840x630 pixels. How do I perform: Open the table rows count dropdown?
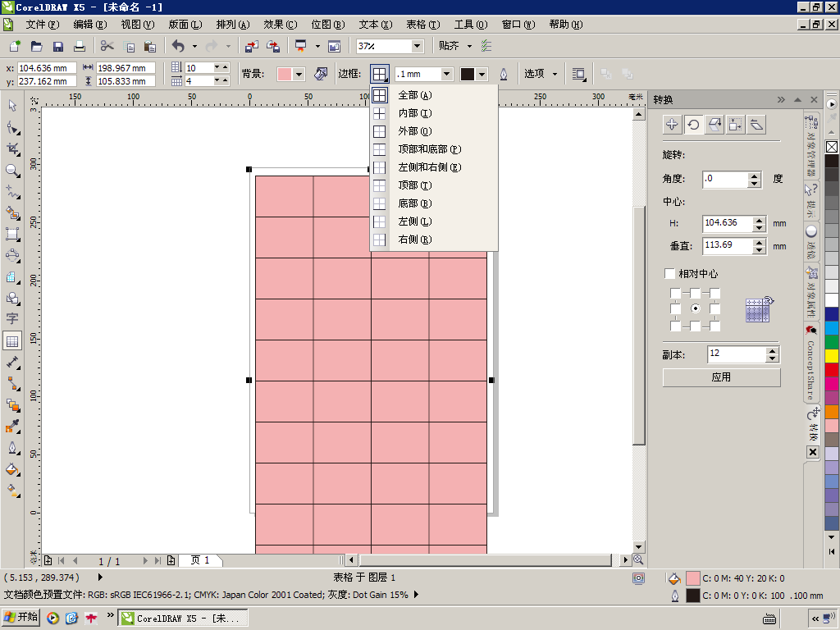(x=217, y=67)
